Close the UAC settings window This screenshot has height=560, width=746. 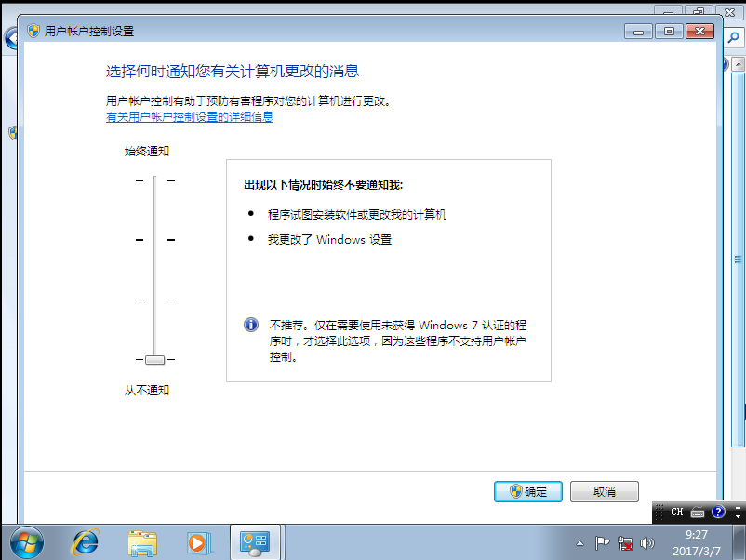coord(699,32)
